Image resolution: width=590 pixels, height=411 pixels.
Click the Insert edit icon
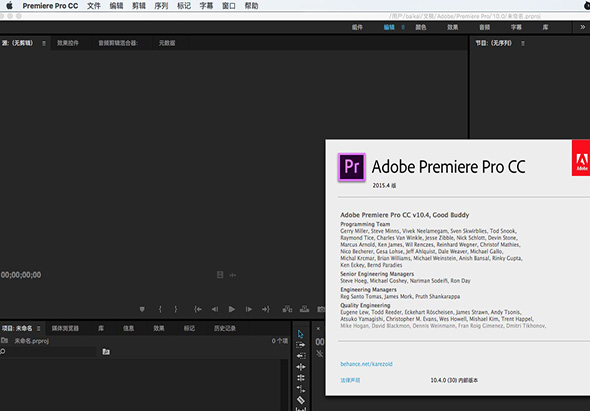[x=287, y=309]
